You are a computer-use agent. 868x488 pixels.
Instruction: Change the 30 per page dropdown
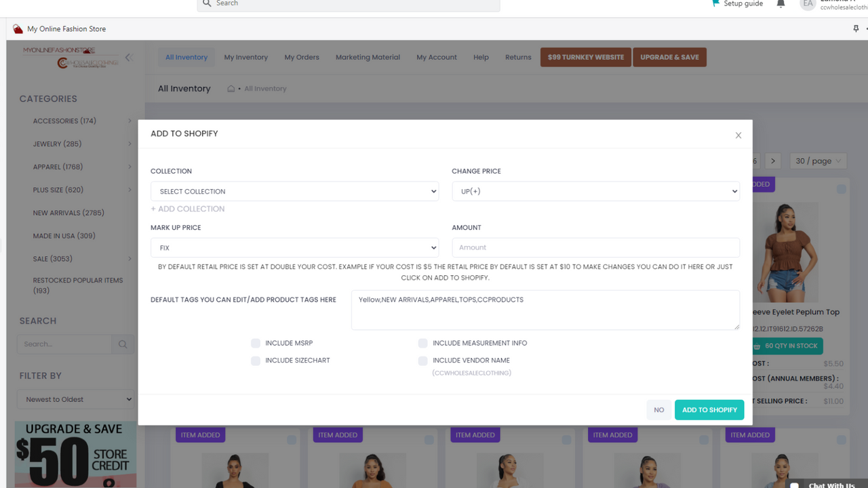click(x=818, y=161)
